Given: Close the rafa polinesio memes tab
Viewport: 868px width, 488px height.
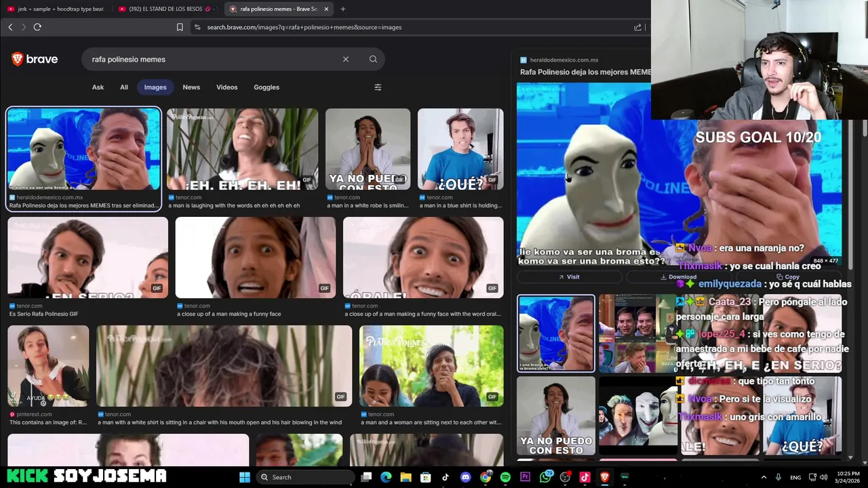Looking at the screenshot, I should coord(326,9).
